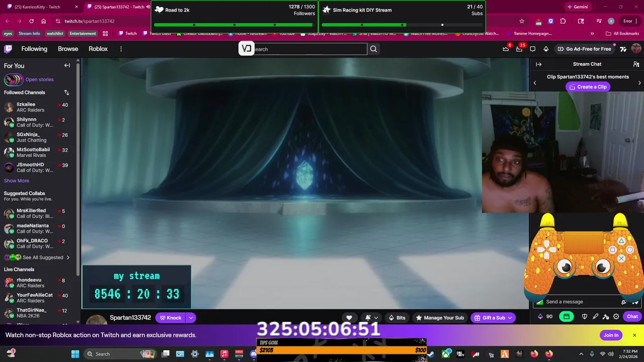Expand the Gift a Sub dropdown
Screen dimensions: 644x362
coord(510,318)
